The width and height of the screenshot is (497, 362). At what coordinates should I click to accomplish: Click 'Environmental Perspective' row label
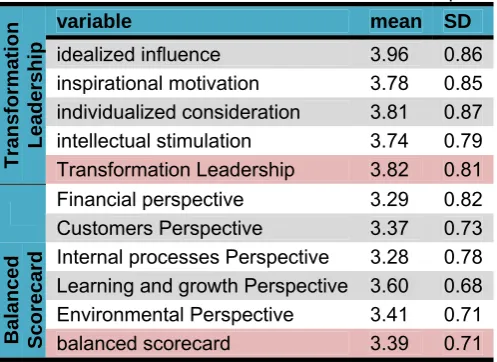tap(175, 315)
